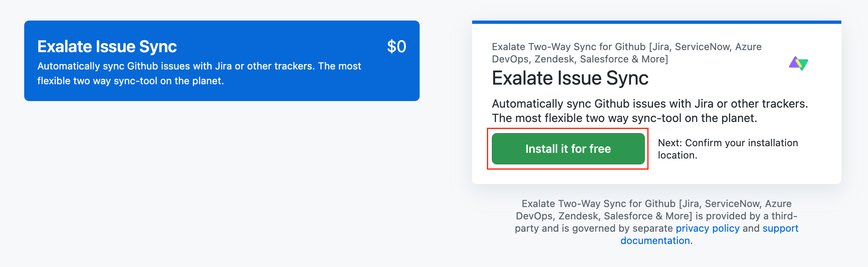
Task: Click the large Exalate Issue Sync heading in white card
Action: coord(570,78)
